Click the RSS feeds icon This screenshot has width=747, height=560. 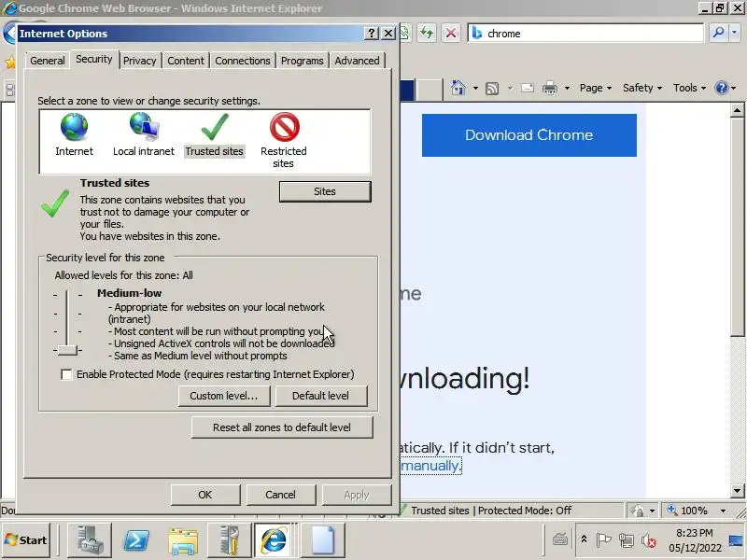click(x=492, y=88)
